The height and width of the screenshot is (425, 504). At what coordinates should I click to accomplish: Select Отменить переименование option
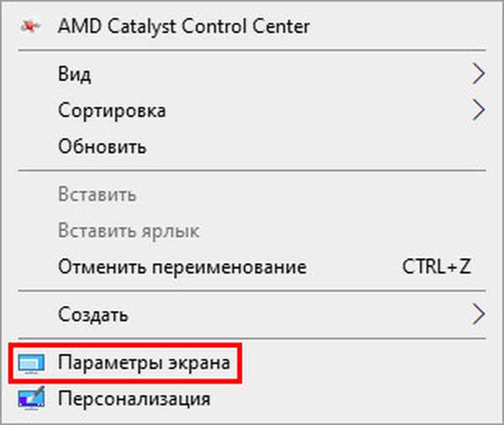(x=181, y=267)
